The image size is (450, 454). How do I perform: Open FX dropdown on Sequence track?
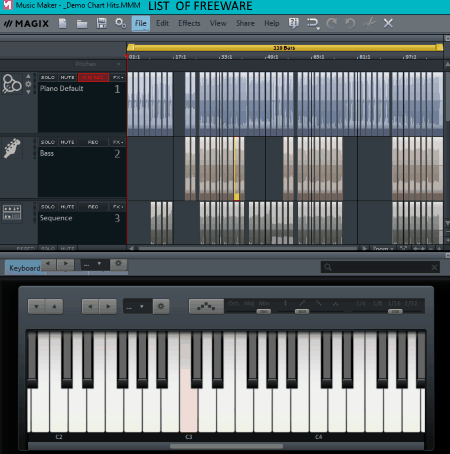point(118,207)
